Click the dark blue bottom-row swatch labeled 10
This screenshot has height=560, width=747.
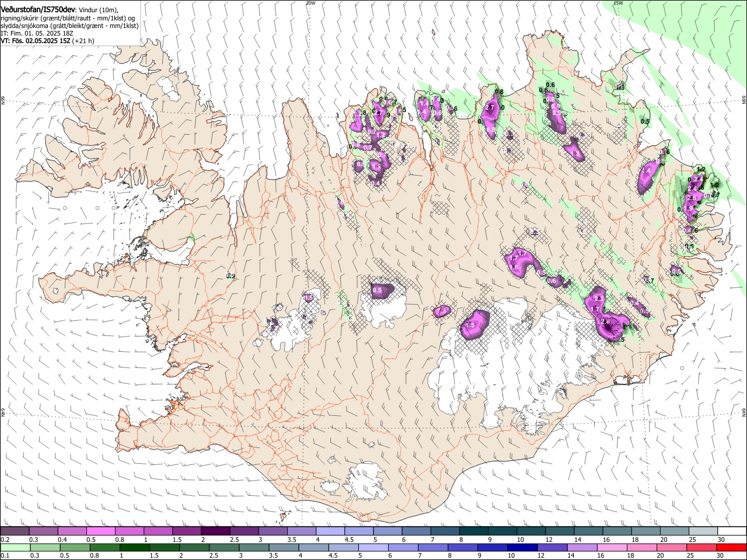coord(522,548)
